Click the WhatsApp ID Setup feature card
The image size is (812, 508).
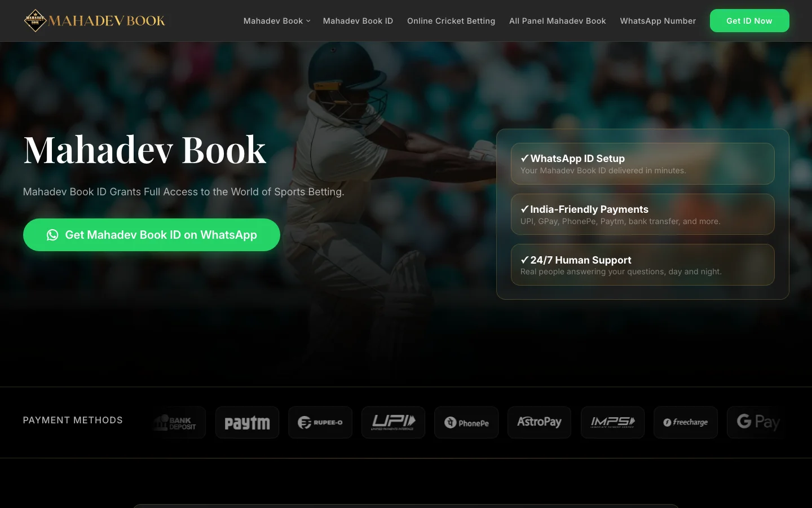coord(643,164)
